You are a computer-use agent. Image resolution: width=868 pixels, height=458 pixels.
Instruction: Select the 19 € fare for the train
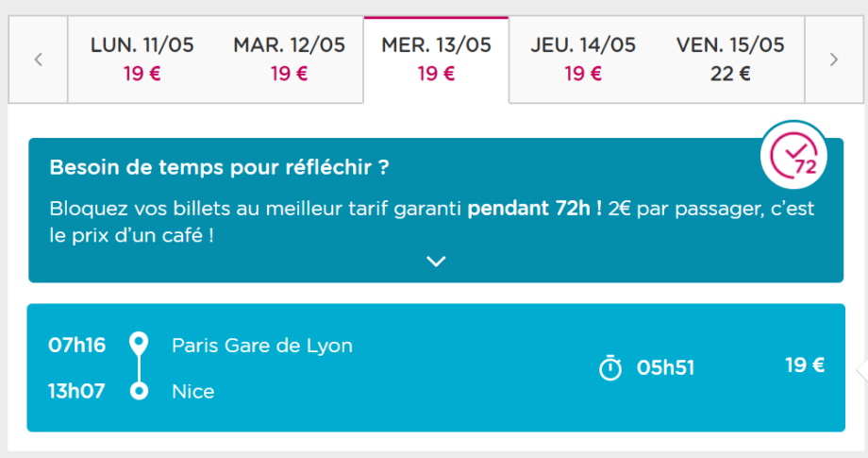[x=804, y=365]
